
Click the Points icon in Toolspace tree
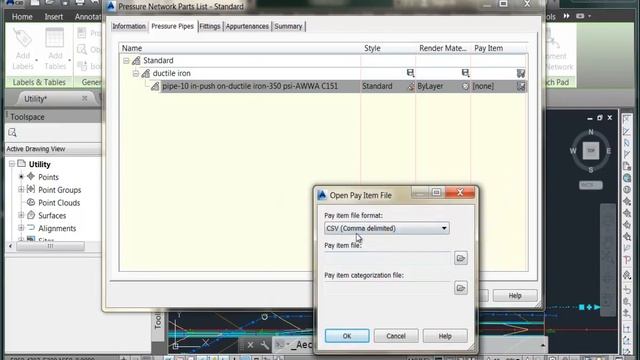click(31, 176)
